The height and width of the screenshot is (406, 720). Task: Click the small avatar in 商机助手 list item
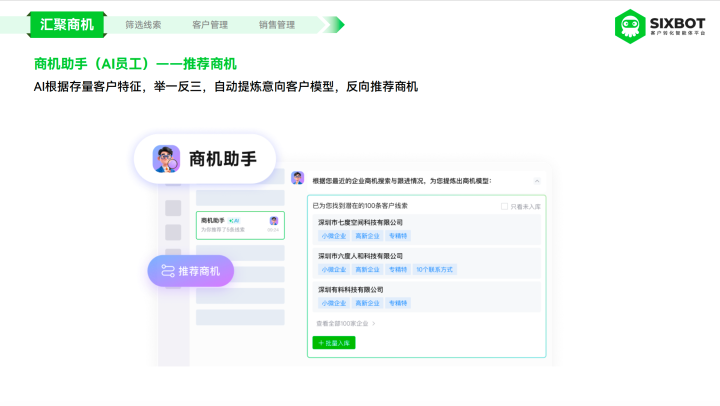(274, 221)
